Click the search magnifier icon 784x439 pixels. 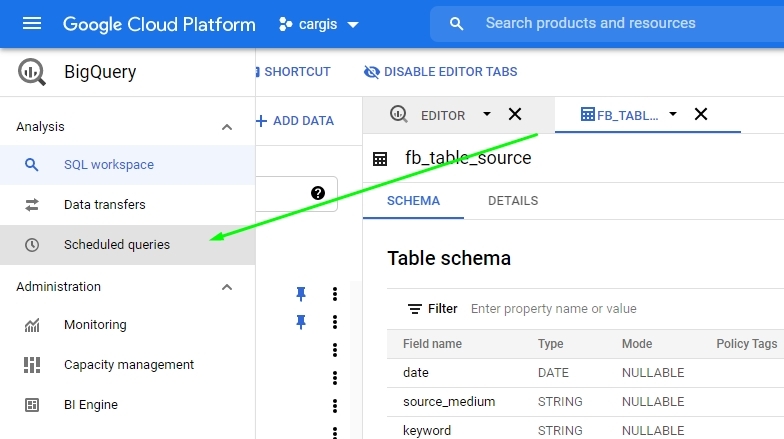click(456, 24)
